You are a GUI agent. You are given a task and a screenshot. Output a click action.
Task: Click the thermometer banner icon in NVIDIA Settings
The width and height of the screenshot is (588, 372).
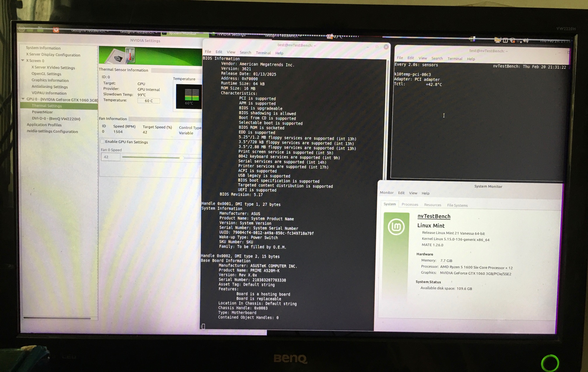[x=130, y=55]
